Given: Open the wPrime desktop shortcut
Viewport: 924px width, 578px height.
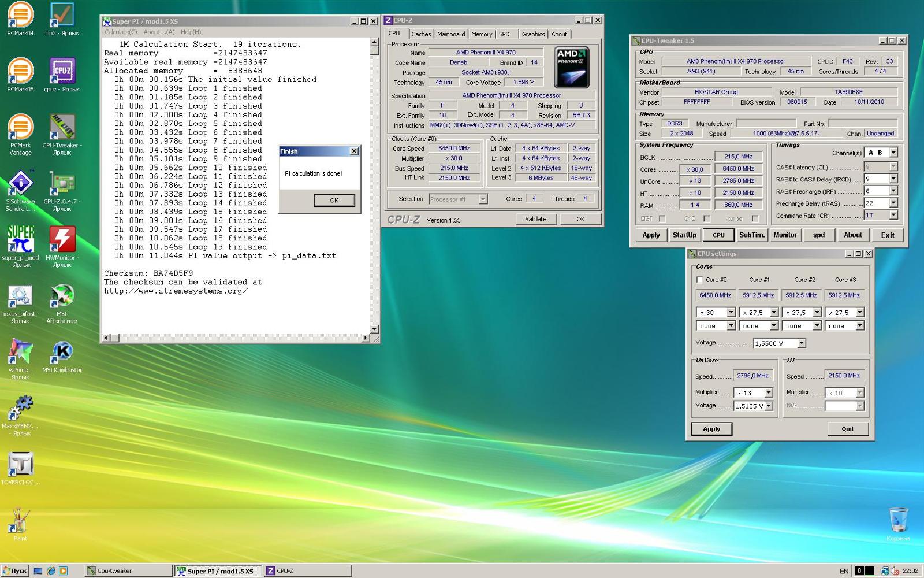Looking at the screenshot, I should 20,359.
